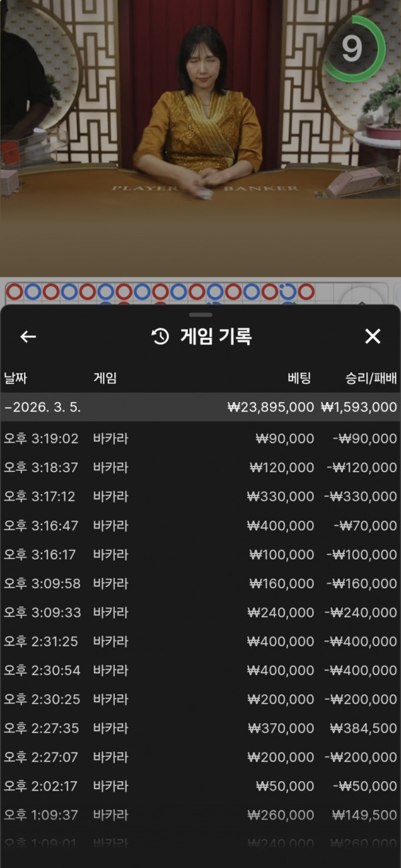Viewport: 401px width, 868px height.
Task: Tap the panel drag handle above the title
Action: [200, 314]
